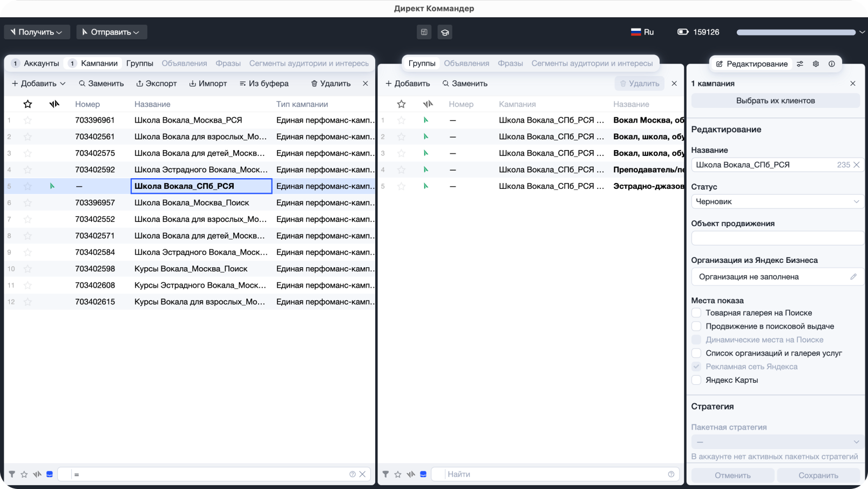This screenshot has height=489, width=868.
Task: Click Импорт button
Action: tap(208, 84)
